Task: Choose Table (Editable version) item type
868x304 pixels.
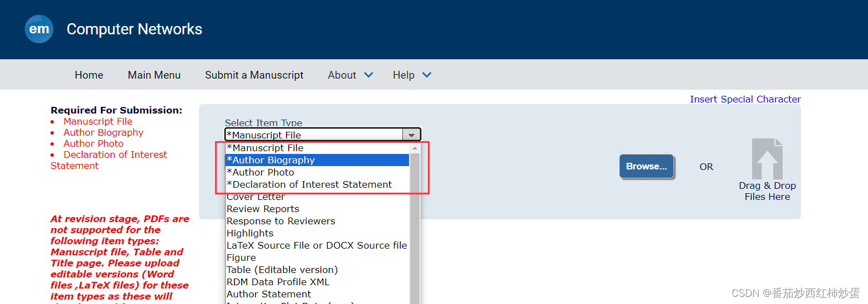Action: coord(317,270)
